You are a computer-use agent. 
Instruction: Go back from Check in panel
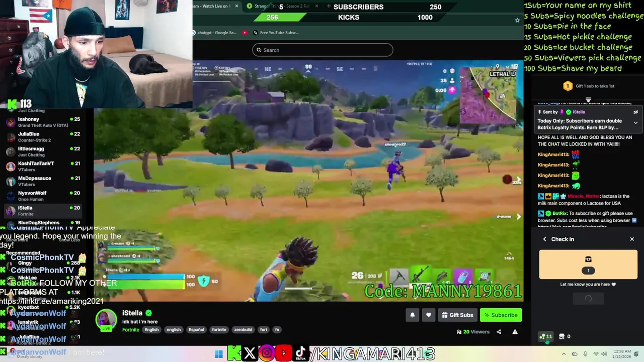[544, 239]
